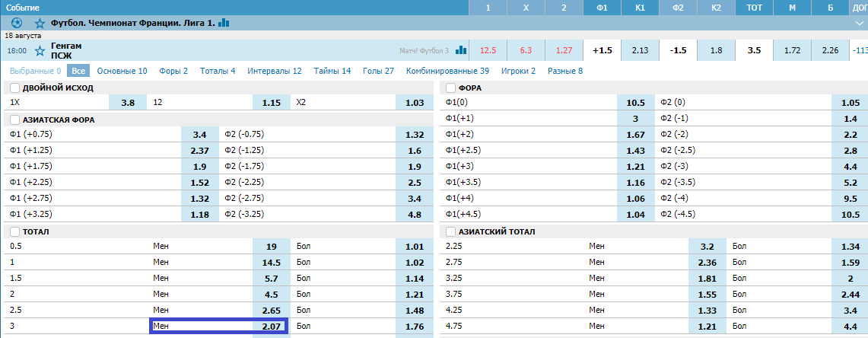Open the Форы 2 tab

coord(173,71)
